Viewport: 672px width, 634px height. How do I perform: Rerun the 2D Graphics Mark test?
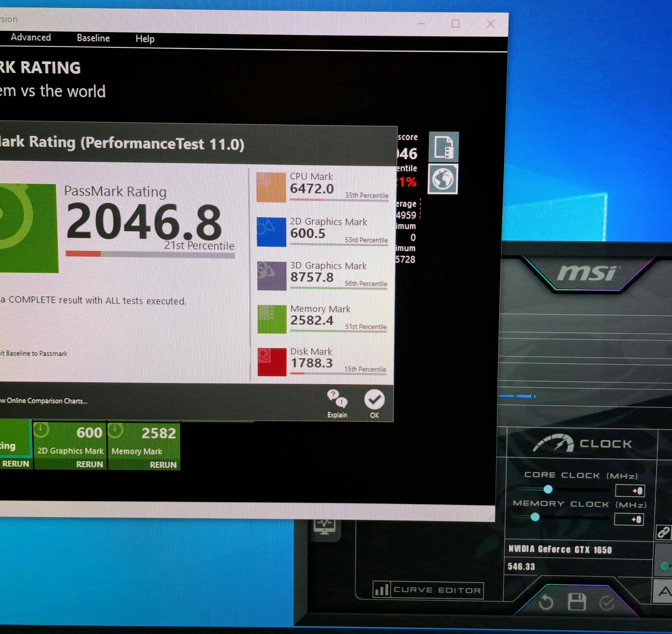[x=89, y=464]
